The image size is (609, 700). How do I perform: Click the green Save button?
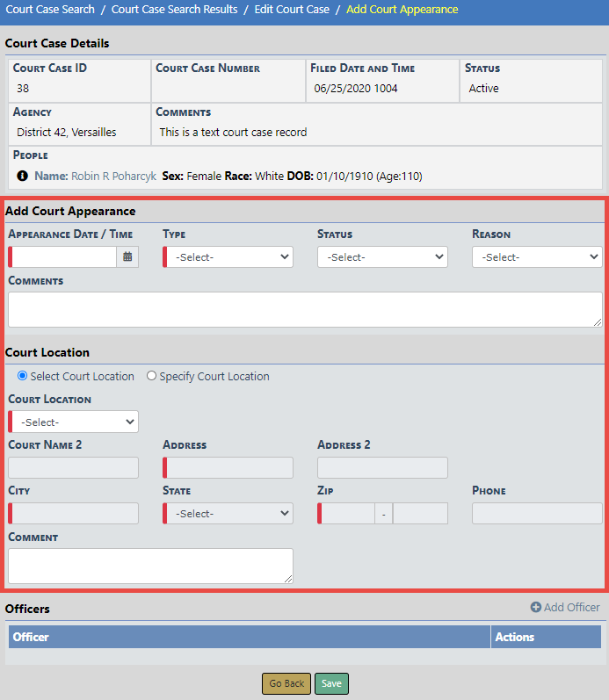331,683
